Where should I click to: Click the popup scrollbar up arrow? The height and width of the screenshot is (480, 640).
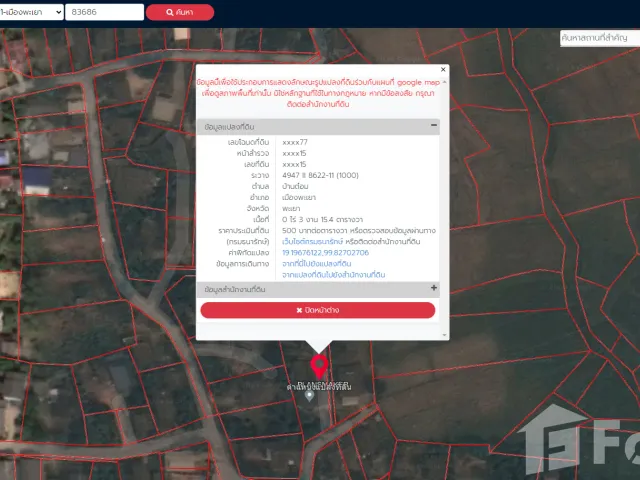[x=444, y=82]
